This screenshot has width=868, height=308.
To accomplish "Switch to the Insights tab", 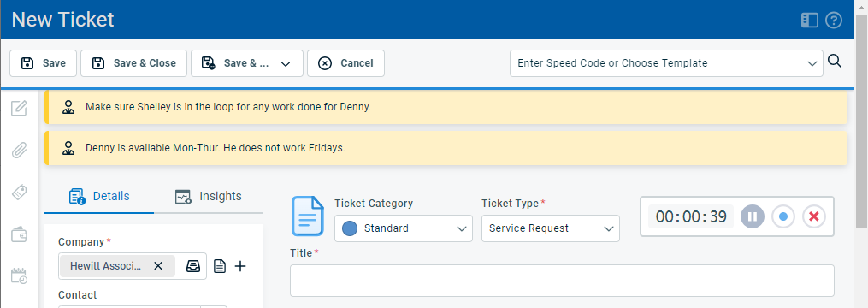I will click(x=209, y=196).
